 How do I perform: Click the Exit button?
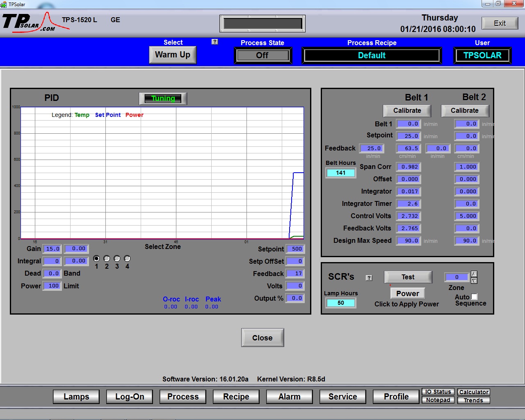pyautogui.click(x=500, y=23)
